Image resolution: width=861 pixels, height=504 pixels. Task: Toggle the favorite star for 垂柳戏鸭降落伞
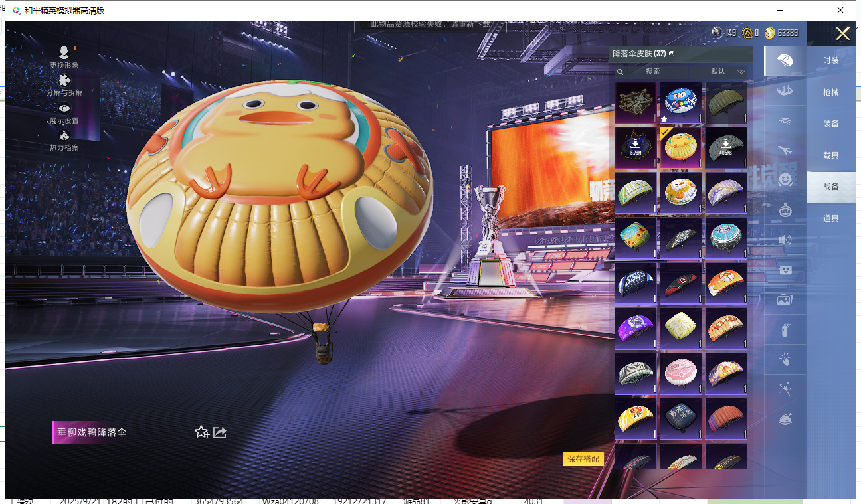pos(201,432)
